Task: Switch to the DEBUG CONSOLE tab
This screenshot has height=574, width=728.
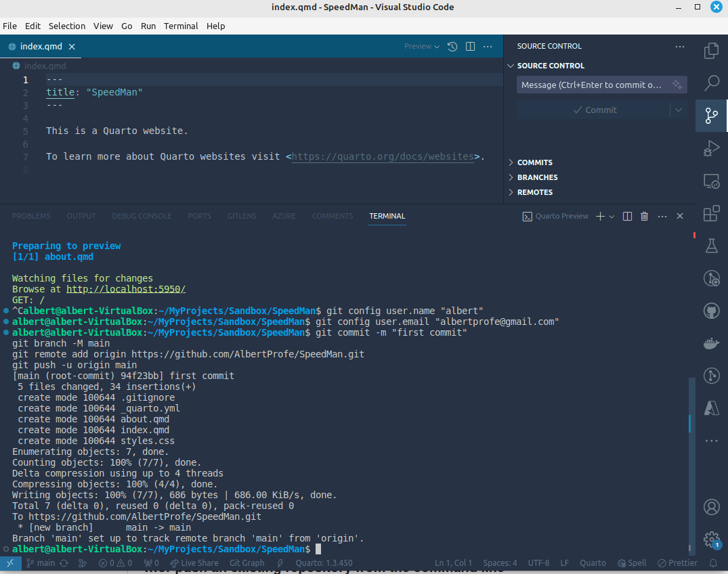Action: [142, 216]
